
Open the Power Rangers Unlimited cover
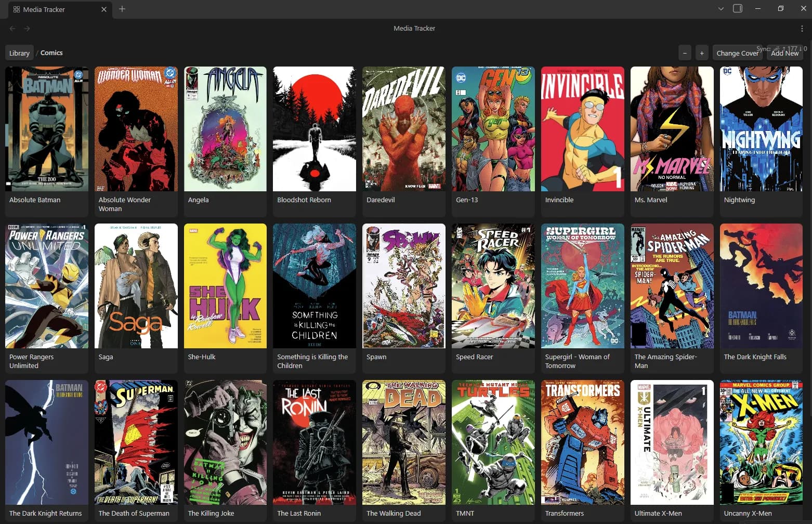pyautogui.click(x=47, y=286)
